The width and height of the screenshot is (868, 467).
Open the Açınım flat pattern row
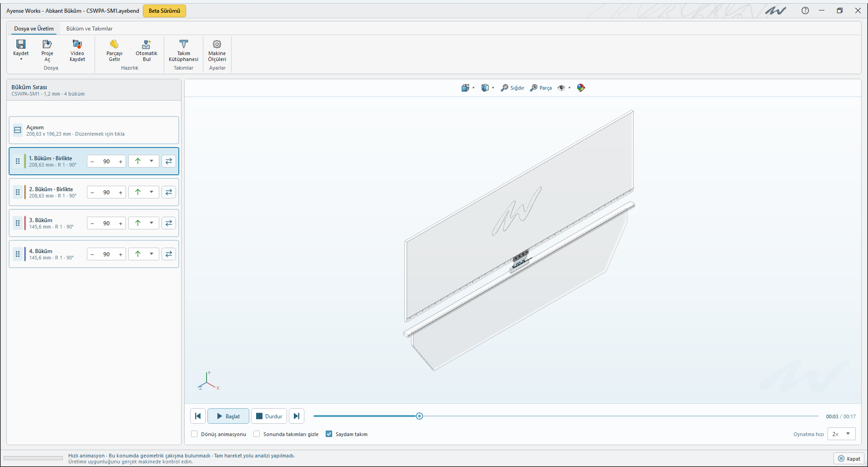click(x=94, y=130)
